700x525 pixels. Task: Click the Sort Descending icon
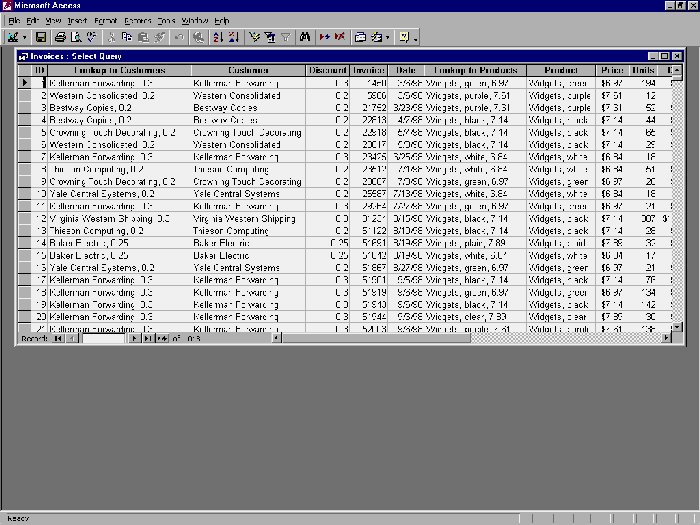pos(233,37)
